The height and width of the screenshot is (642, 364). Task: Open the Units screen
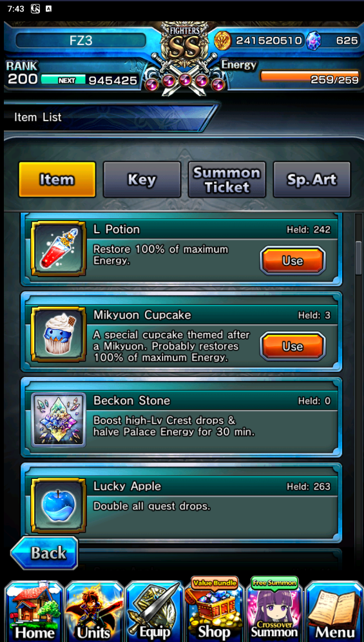tap(94, 611)
